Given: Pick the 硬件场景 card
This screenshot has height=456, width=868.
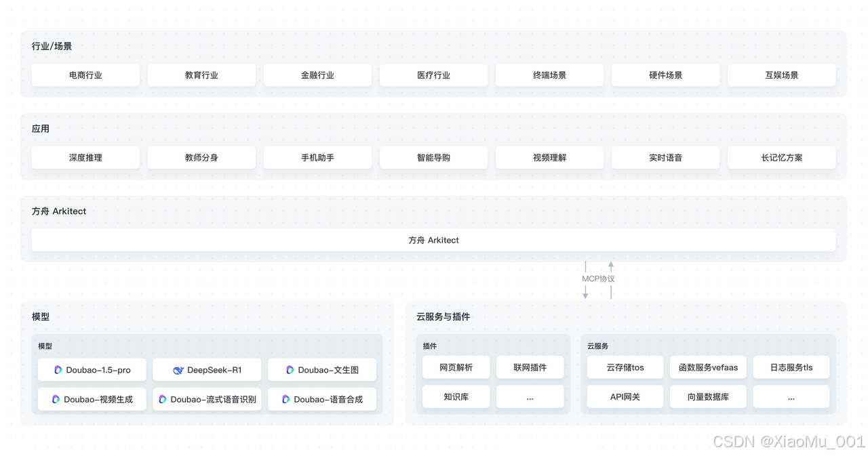Looking at the screenshot, I should tap(665, 75).
